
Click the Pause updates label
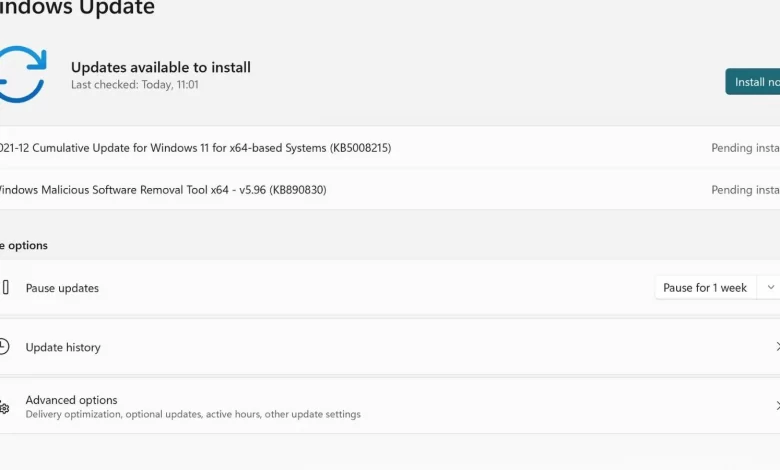tap(62, 288)
